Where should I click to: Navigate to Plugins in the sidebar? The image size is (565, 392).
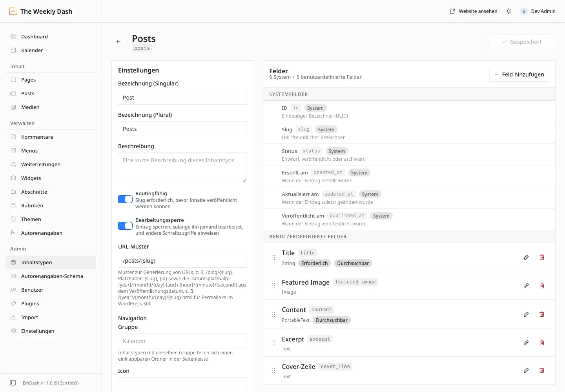51,303
